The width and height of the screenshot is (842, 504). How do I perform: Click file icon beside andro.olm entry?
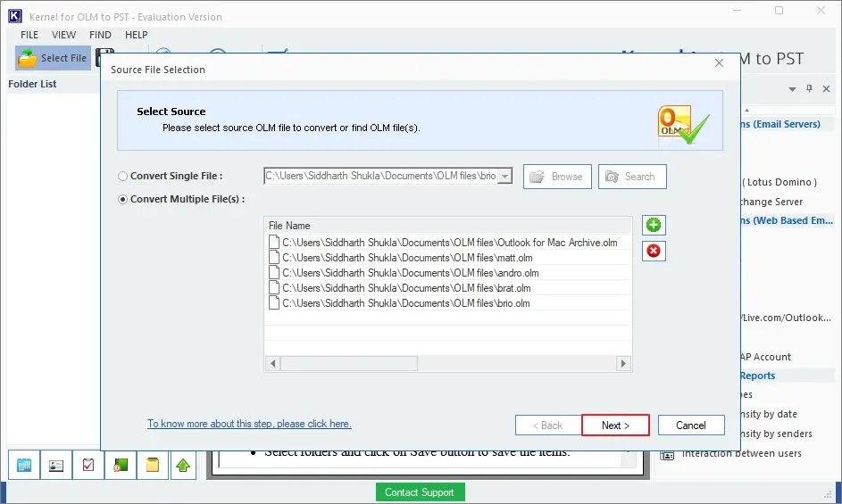(x=274, y=272)
